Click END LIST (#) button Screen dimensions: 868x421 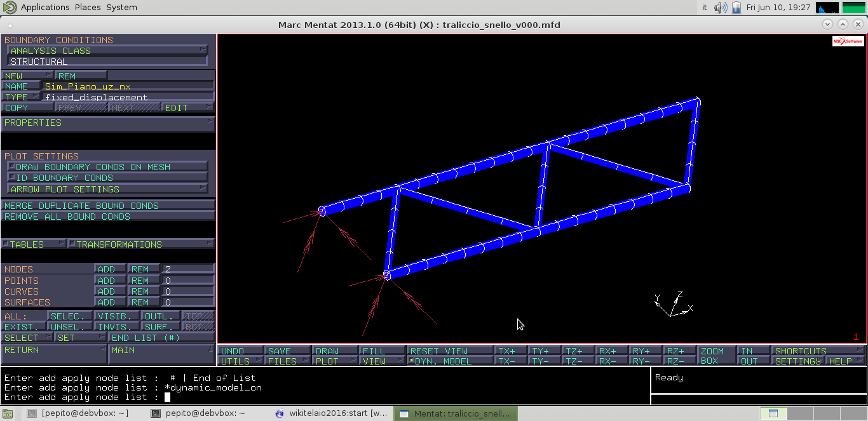pyautogui.click(x=162, y=338)
